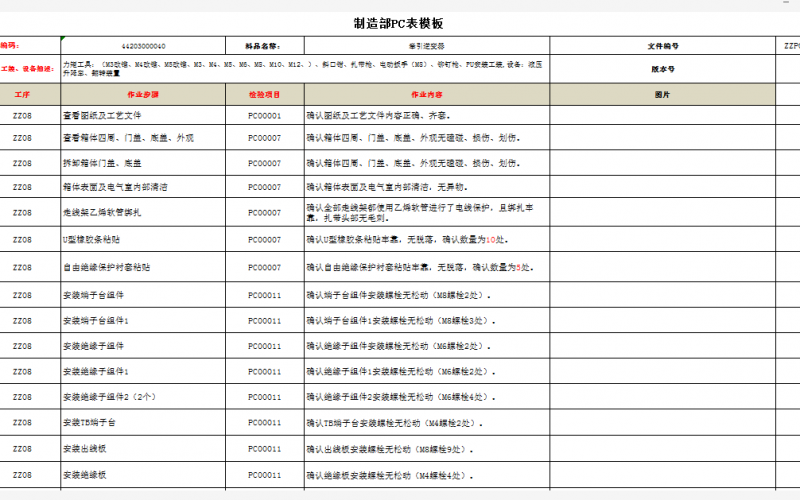Click the 检验项目 column header
The height and width of the screenshot is (500, 800).
pyautogui.click(x=264, y=94)
